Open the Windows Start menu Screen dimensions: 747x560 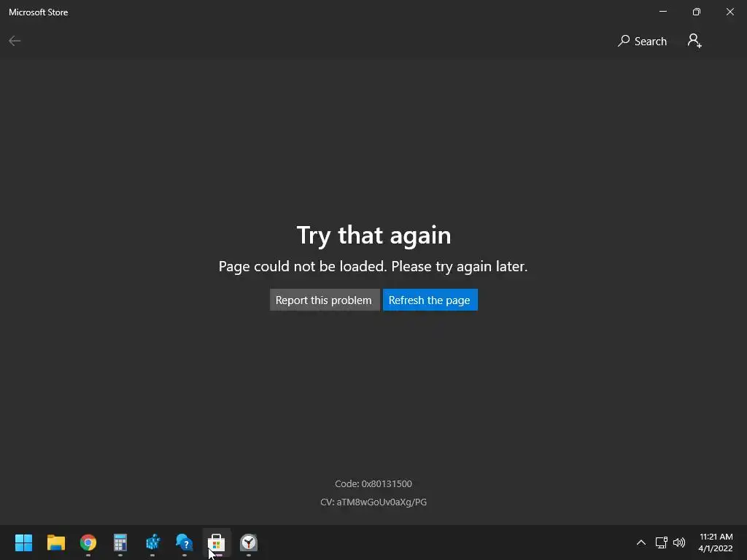coord(23,542)
